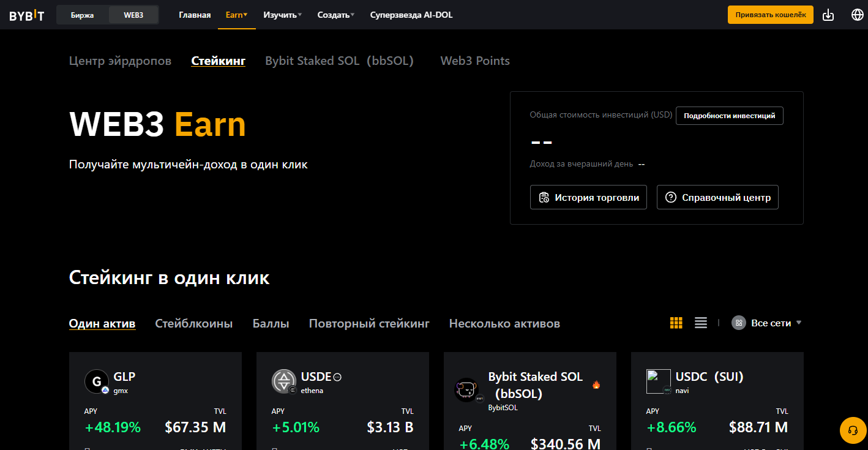Viewport: 868px width, 450px height.
Task: Click the info icon next to USDE
Action: [x=337, y=377]
